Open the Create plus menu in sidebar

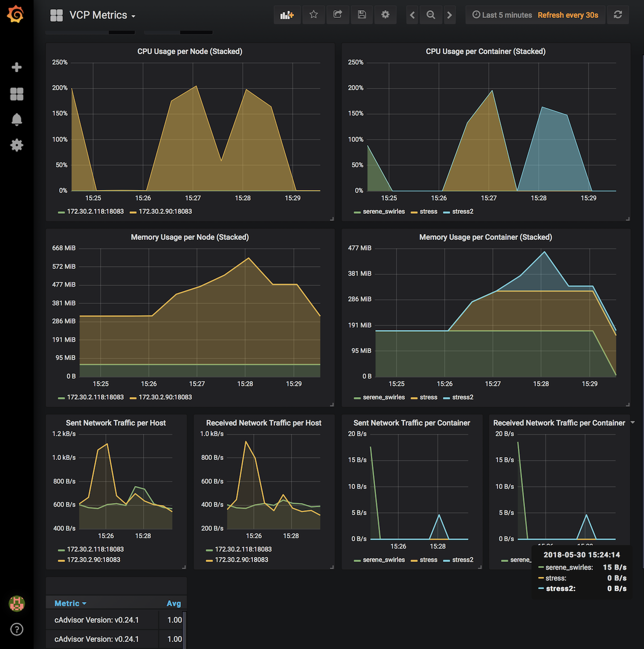(x=16, y=67)
